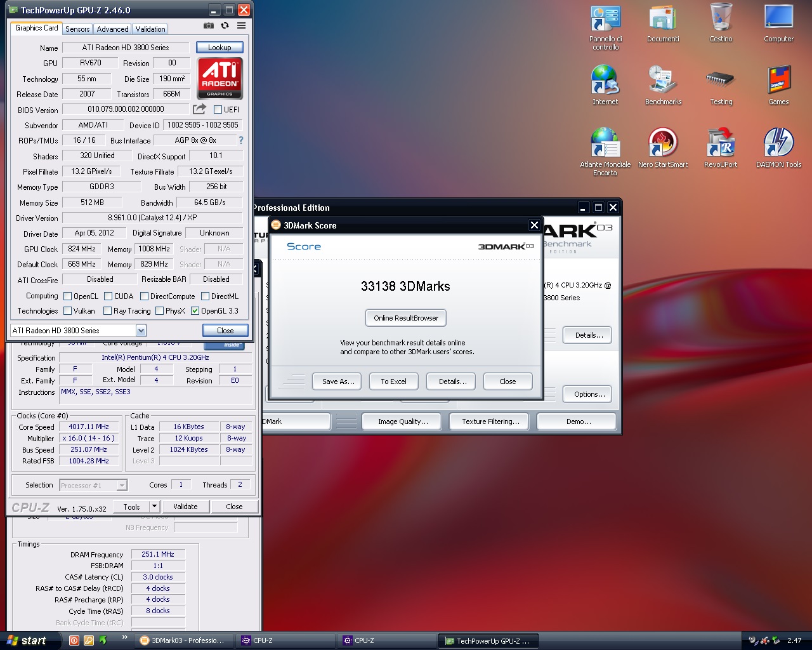Switch to the Advanced tab
This screenshot has width=812, height=650.
point(112,29)
